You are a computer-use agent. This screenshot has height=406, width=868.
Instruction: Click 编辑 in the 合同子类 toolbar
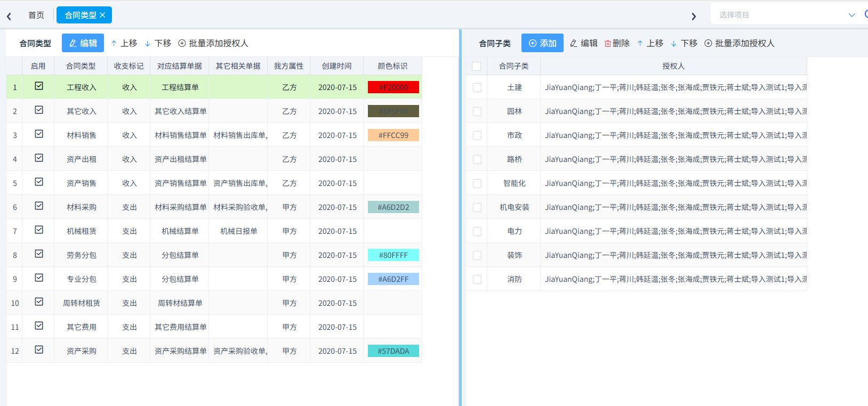click(583, 43)
